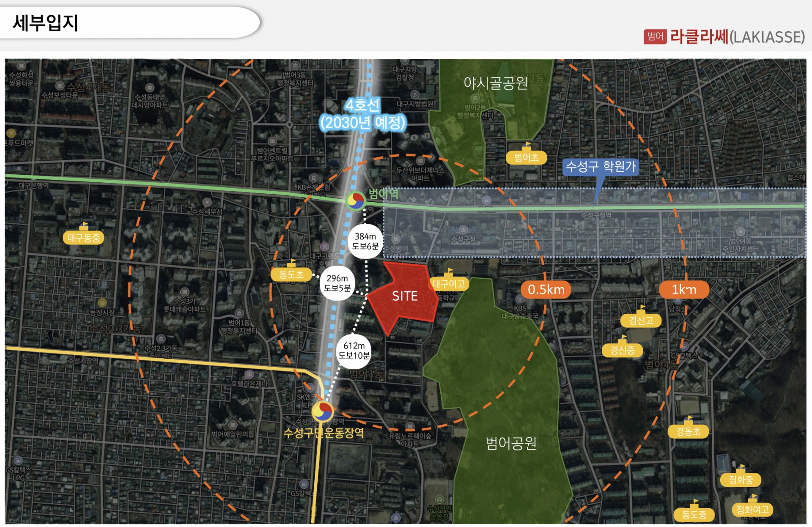Click the 0.5km radius badge

[546, 290]
